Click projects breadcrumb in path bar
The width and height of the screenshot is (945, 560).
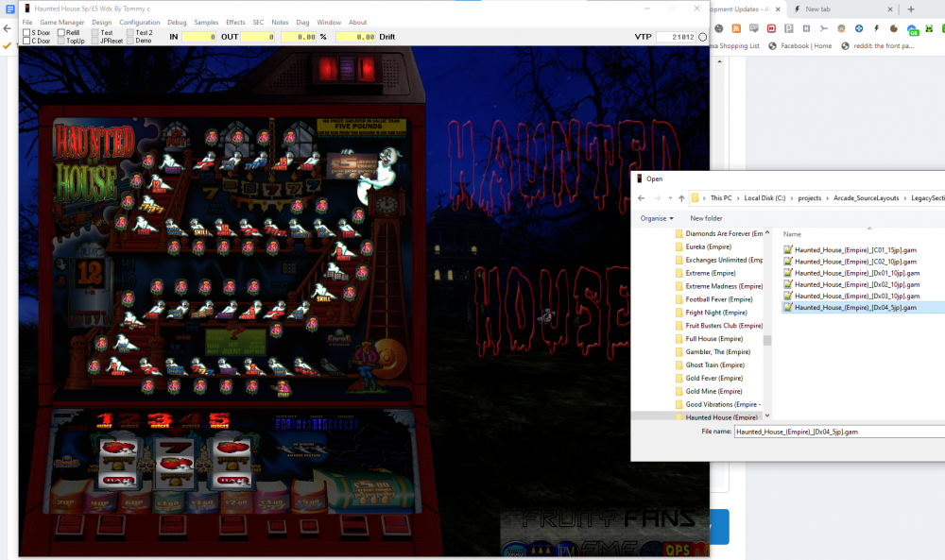pos(810,198)
